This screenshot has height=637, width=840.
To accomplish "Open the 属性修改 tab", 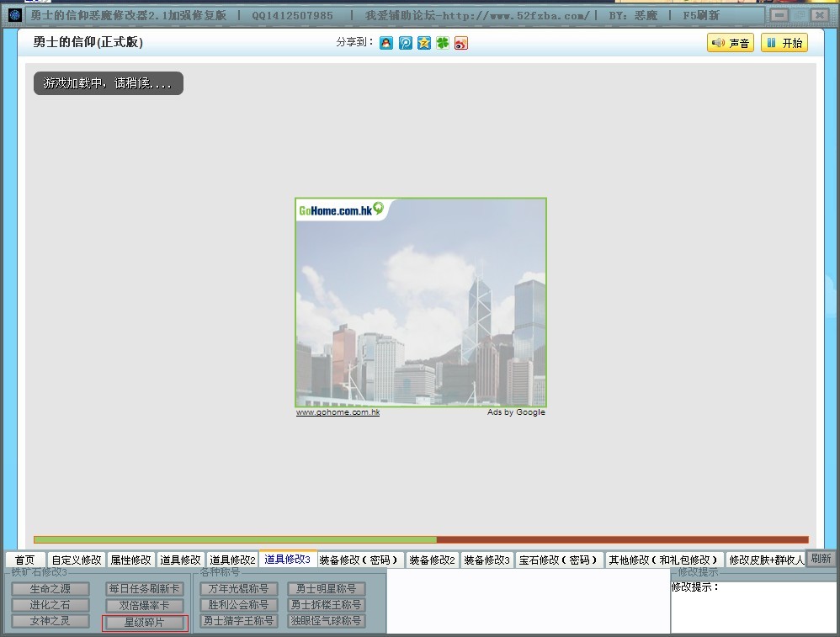I will coord(130,560).
